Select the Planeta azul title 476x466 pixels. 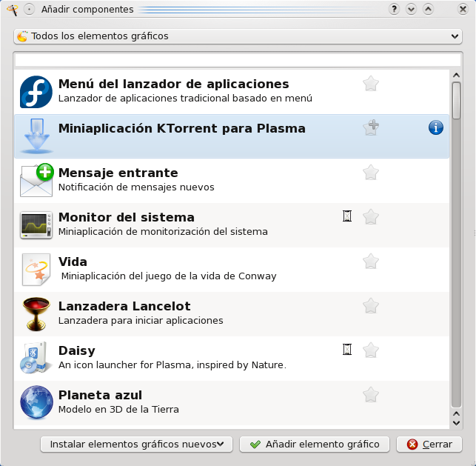pyautogui.click(x=100, y=395)
